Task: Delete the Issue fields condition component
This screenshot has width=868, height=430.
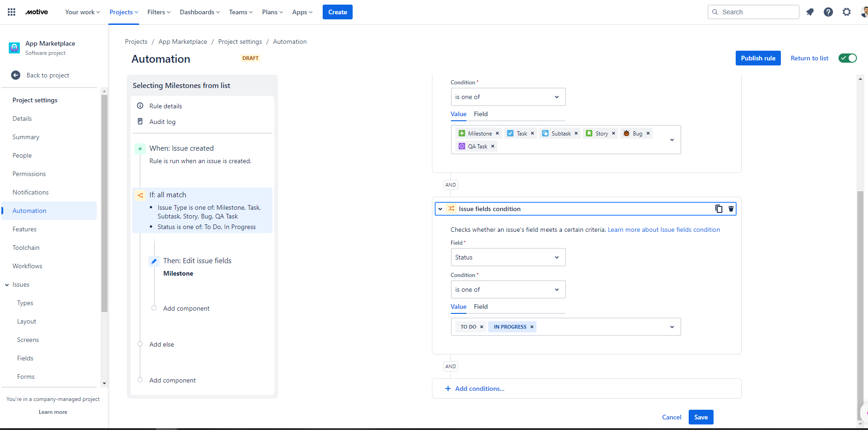Action: 731,209
